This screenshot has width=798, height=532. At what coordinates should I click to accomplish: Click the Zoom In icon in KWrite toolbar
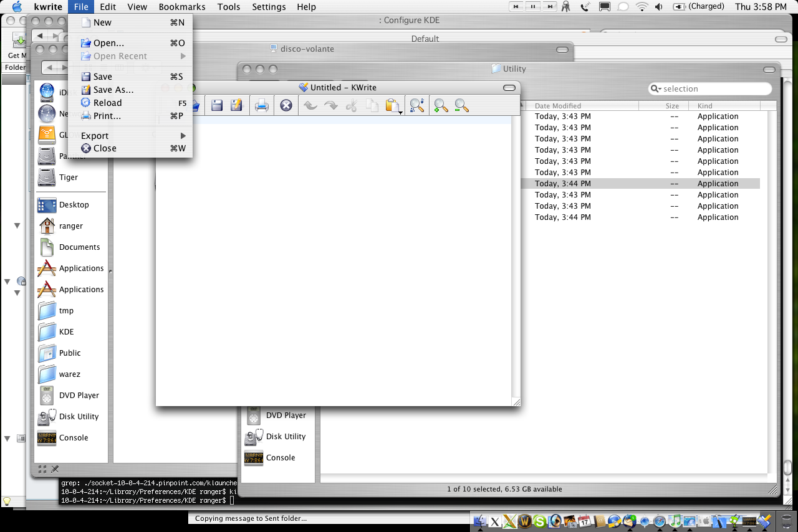[x=441, y=105]
